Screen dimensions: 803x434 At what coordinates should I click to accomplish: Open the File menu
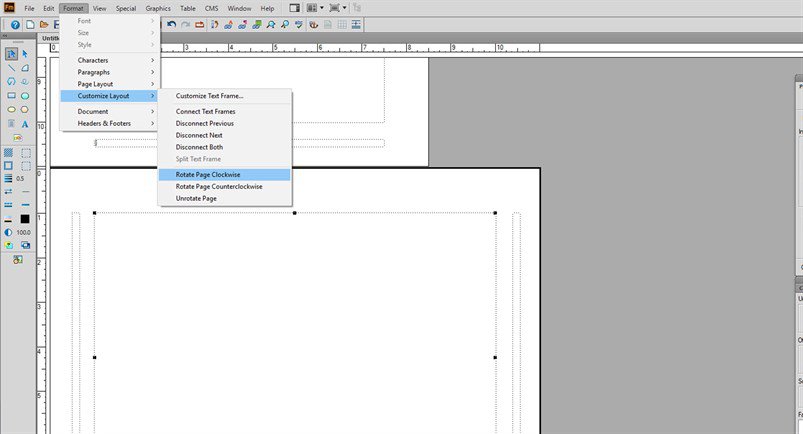tap(29, 8)
